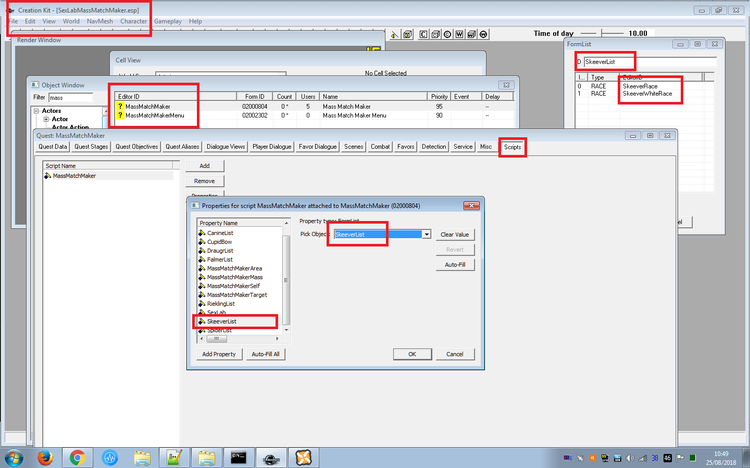Confirm the properties dialog with OK

pos(412,354)
